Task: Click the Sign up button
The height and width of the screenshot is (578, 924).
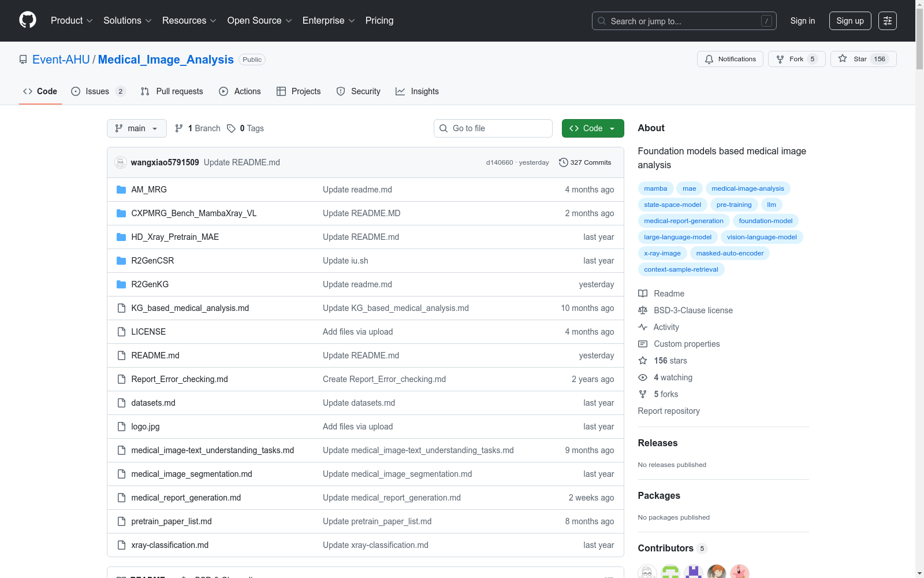Action: (x=850, y=21)
